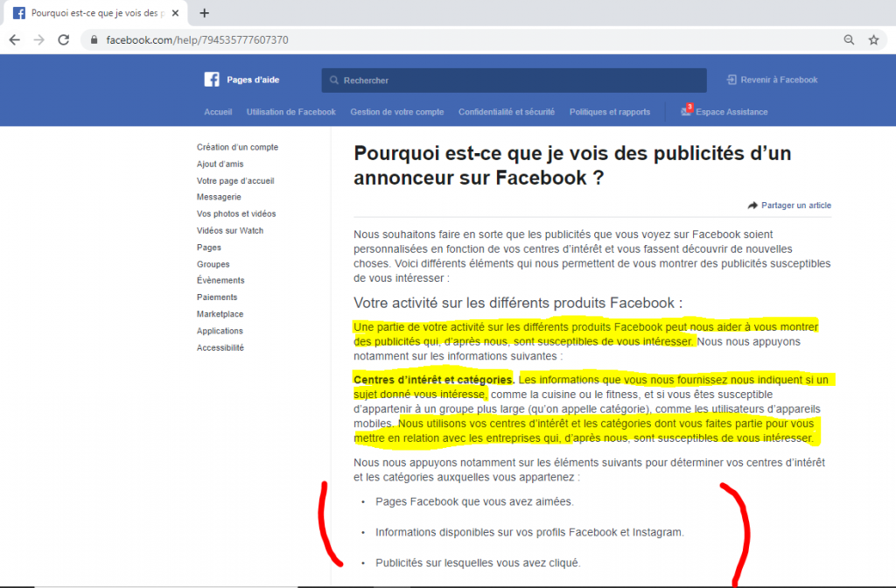The height and width of the screenshot is (588, 896).
Task: Click bullet Informations disponibles sur vos profils
Action: point(529,532)
